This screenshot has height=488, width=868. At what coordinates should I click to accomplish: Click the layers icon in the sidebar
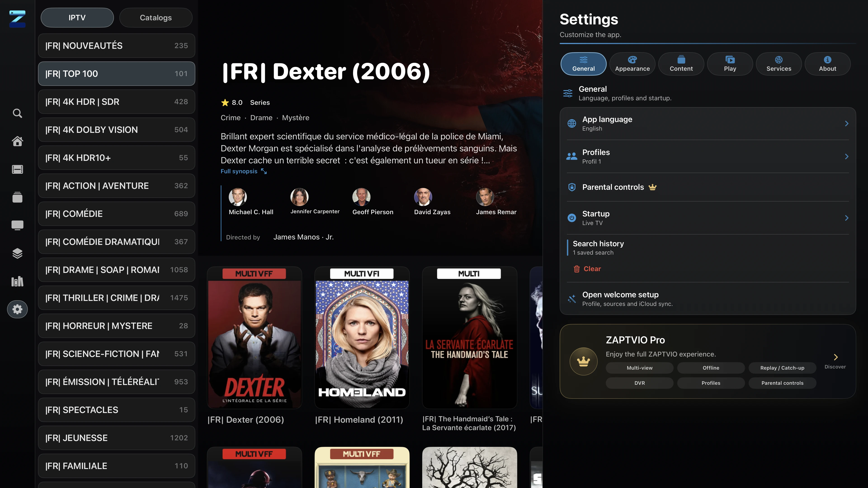pyautogui.click(x=17, y=253)
